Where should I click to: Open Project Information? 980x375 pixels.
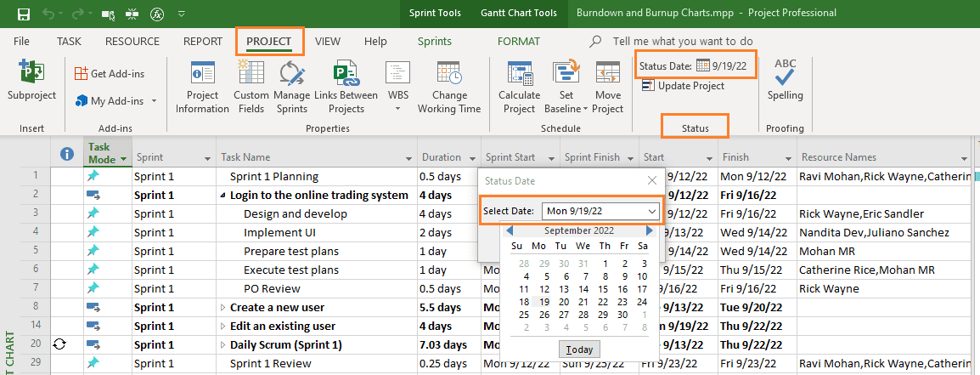202,87
